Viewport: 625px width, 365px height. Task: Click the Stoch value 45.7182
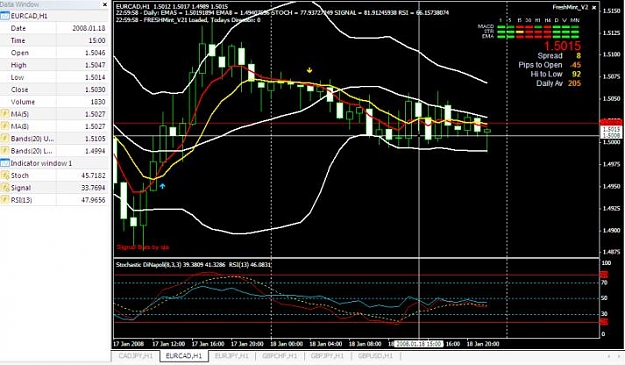[93, 175]
